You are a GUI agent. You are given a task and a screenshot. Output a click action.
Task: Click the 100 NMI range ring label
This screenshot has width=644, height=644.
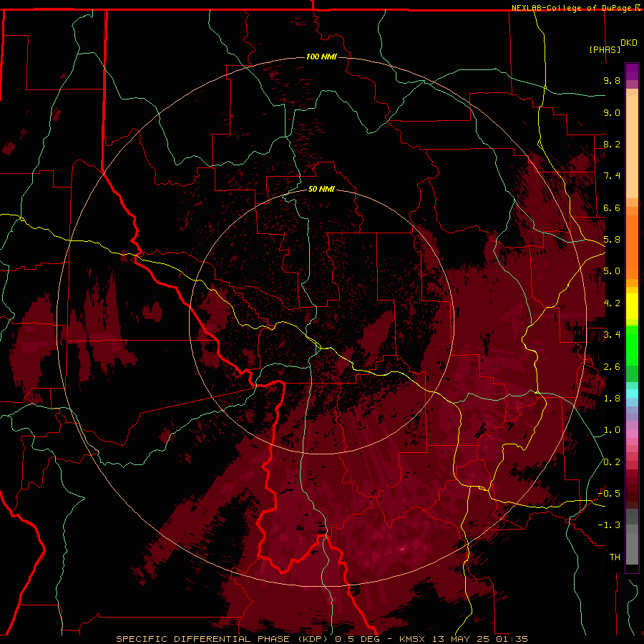pos(321,57)
